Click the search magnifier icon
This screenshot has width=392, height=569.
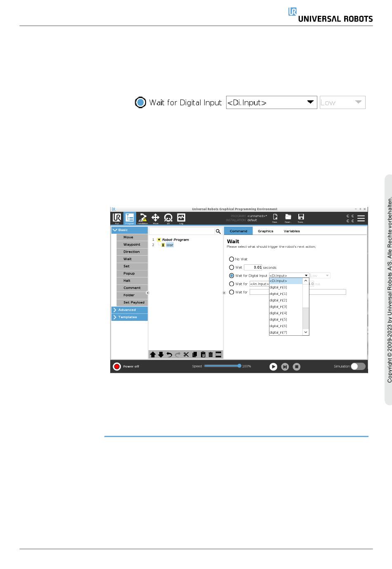(x=218, y=231)
